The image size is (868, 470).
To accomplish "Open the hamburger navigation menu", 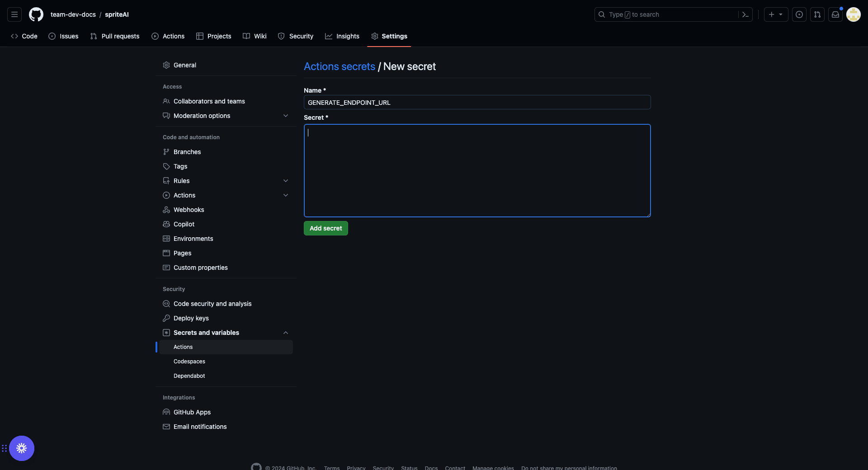I will [x=14, y=14].
